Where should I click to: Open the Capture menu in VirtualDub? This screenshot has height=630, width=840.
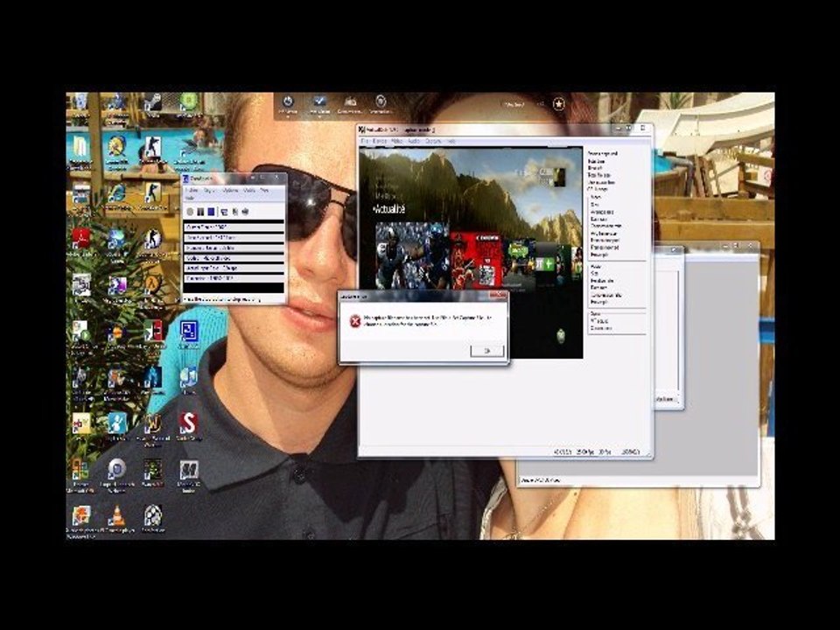click(x=433, y=142)
